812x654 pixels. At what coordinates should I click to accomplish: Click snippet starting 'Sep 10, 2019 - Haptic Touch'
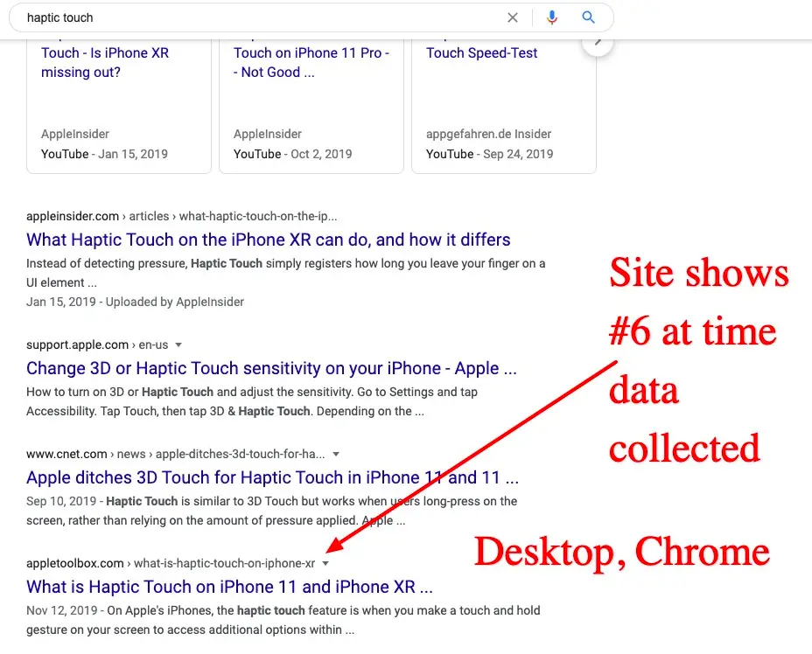pos(271,511)
